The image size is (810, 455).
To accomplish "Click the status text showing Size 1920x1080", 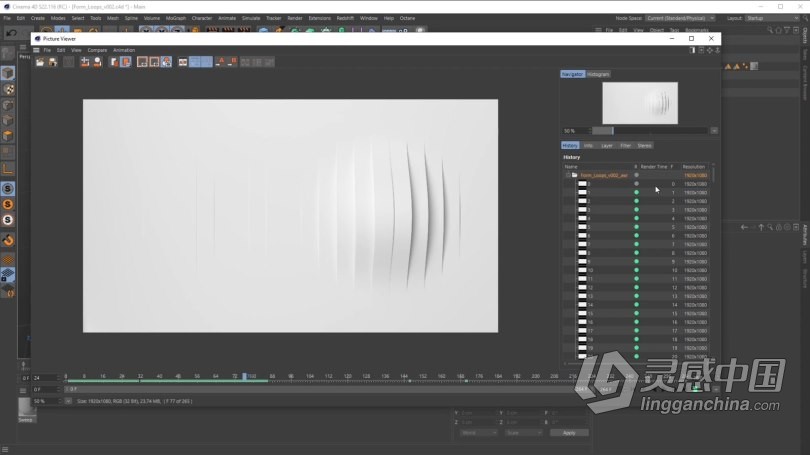I will tap(135, 401).
